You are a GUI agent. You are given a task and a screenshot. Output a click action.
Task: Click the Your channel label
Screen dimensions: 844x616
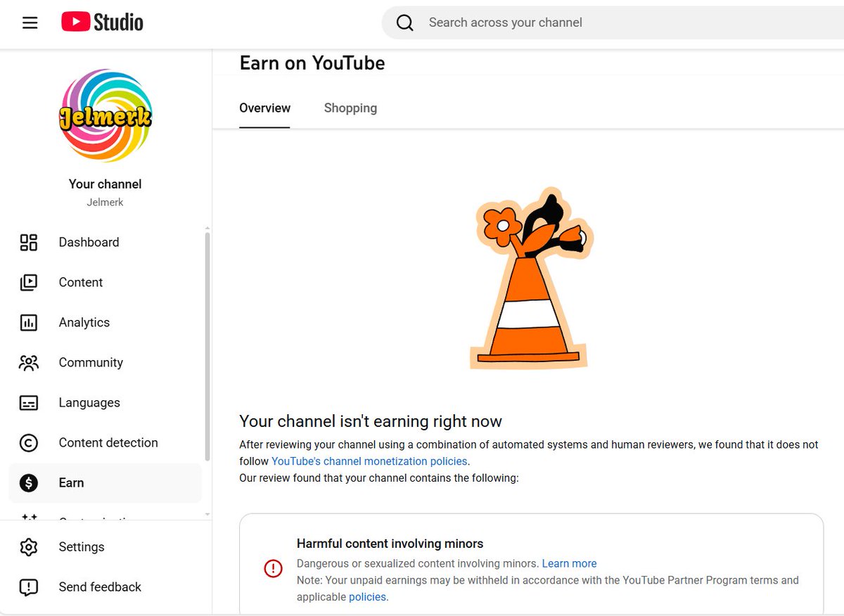point(105,184)
